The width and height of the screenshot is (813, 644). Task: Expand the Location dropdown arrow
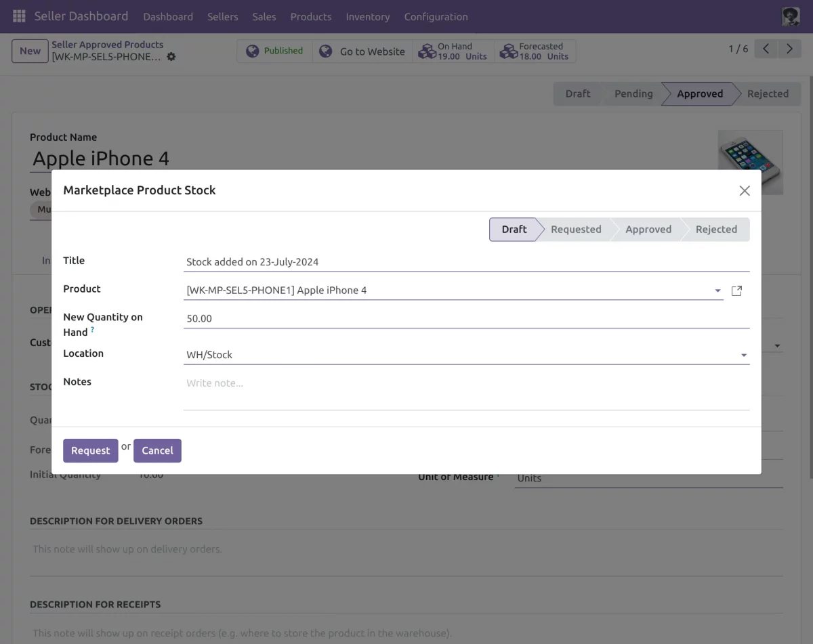click(x=743, y=356)
